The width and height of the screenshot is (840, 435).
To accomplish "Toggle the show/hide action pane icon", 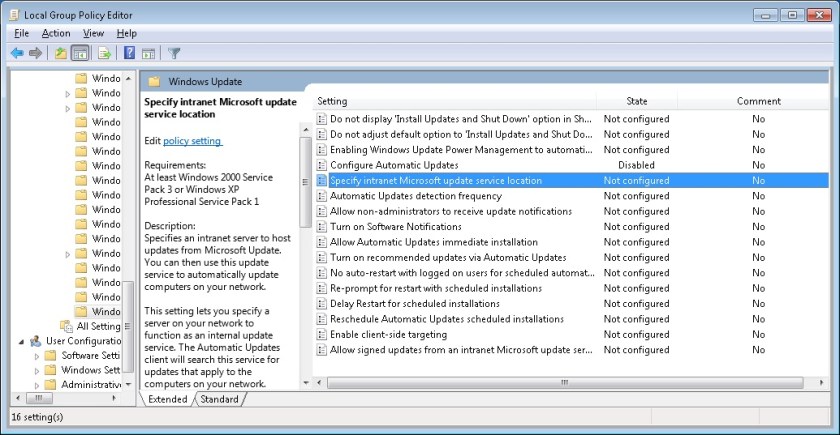I will 148,53.
